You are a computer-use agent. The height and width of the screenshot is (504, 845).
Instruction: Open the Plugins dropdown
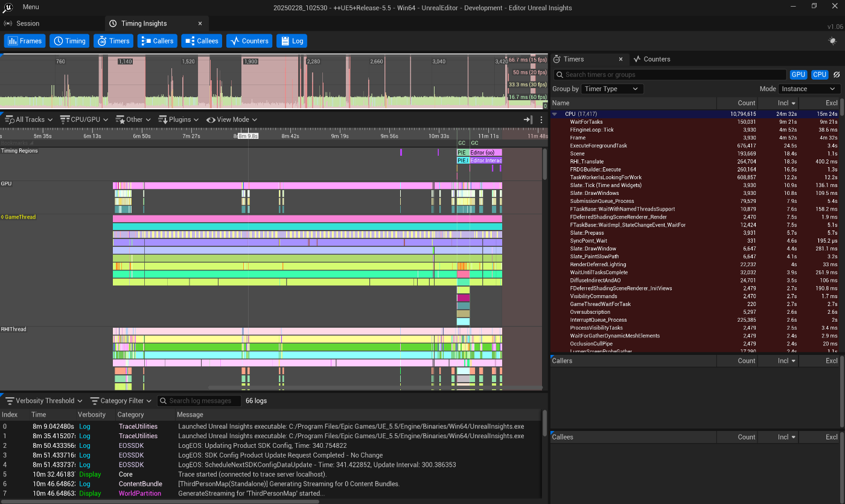[179, 120]
